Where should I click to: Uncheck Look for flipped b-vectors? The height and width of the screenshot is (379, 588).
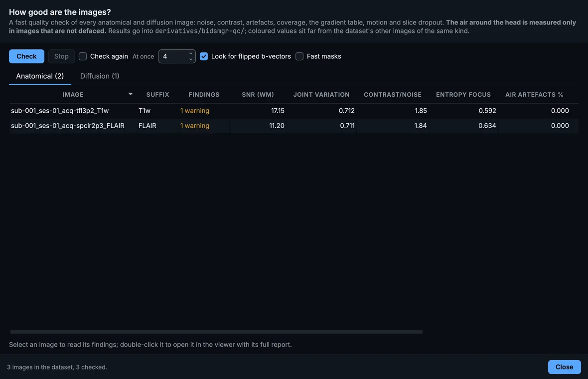pos(204,56)
